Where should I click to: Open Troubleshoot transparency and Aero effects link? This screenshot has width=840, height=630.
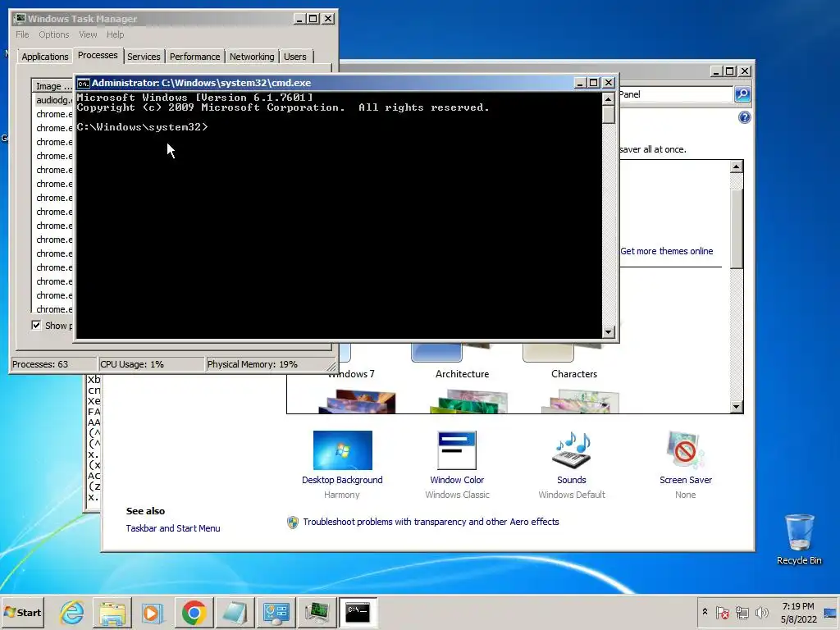431,522
